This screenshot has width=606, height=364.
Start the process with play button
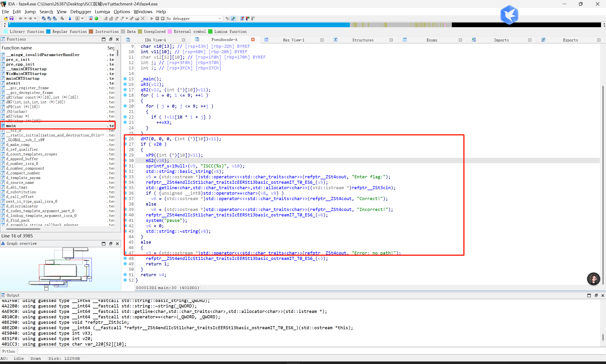pyautogui.click(x=152, y=18)
